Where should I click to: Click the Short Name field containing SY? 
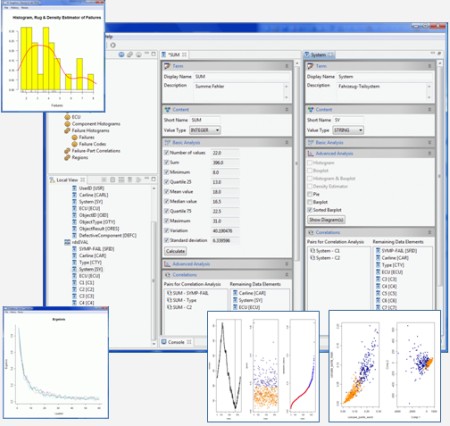[348, 120]
